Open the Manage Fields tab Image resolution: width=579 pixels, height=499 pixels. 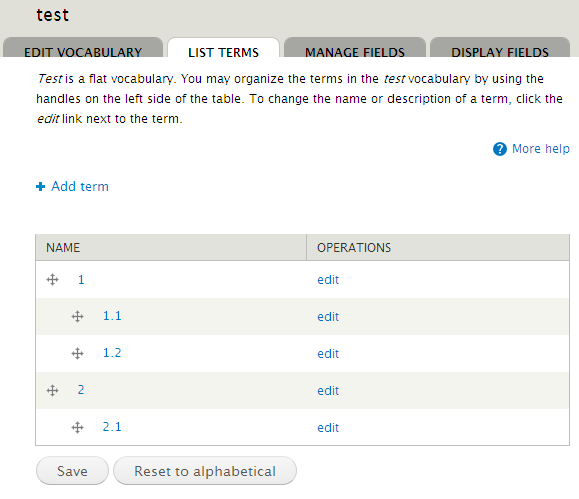point(355,47)
